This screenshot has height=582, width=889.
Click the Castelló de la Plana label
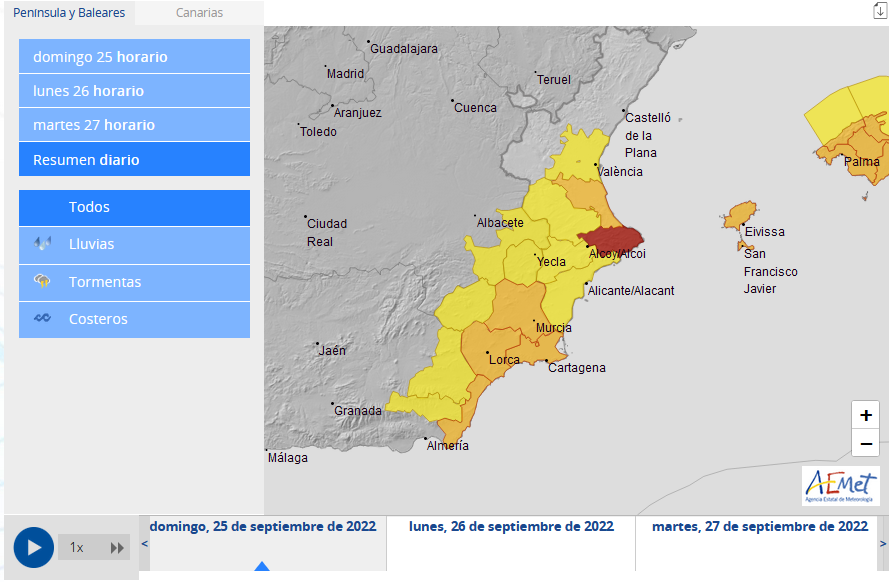pyautogui.click(x=647, y=135)
